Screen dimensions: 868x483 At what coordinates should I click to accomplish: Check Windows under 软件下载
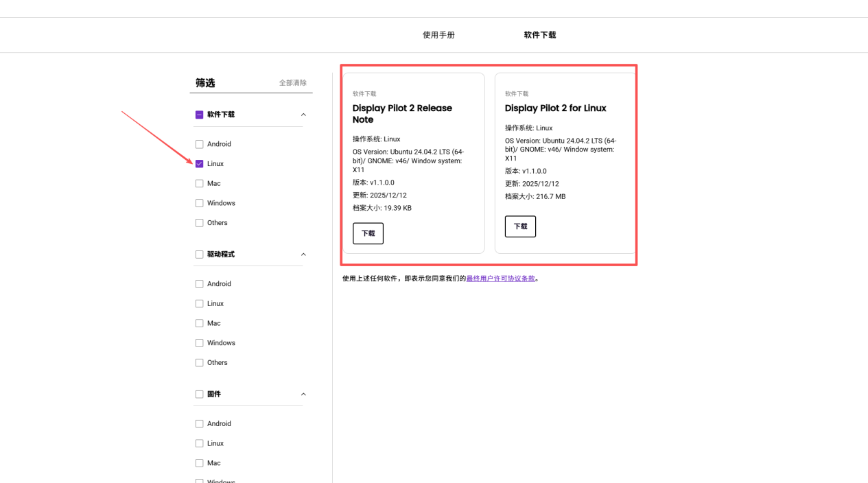200,203
